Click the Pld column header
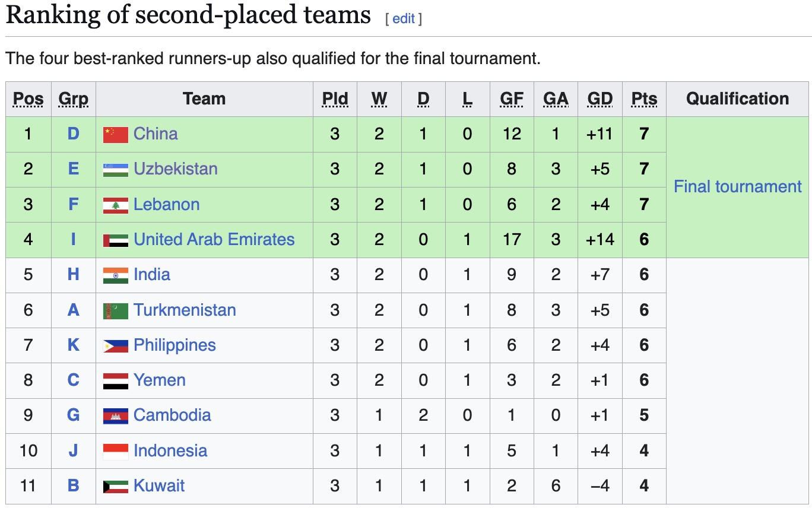 pos(335,99)
